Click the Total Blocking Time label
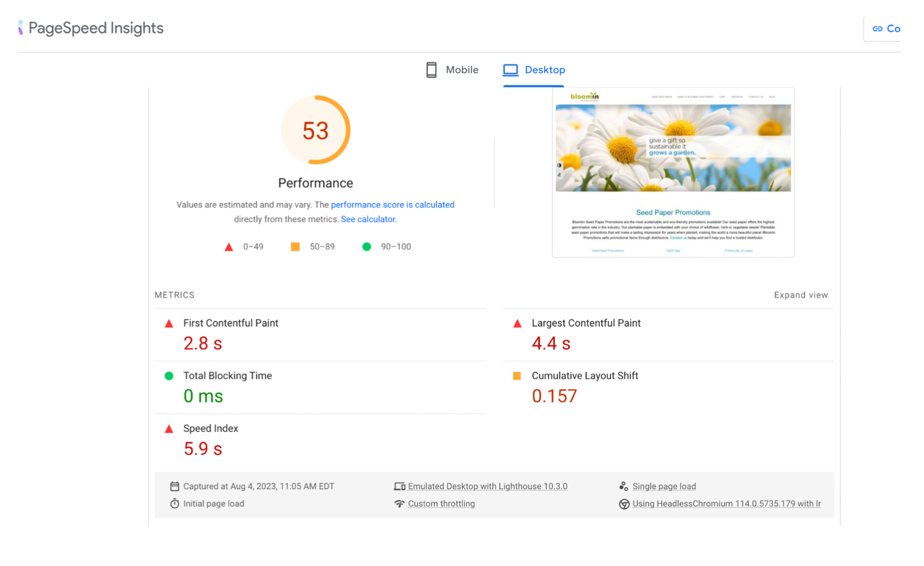The width and height of the screenshot is (924, 566). [x=228, y=376]
